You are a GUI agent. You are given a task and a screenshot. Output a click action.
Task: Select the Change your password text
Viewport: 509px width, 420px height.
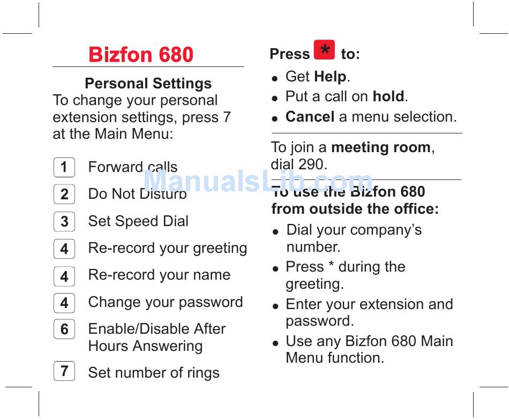[166, 302]
